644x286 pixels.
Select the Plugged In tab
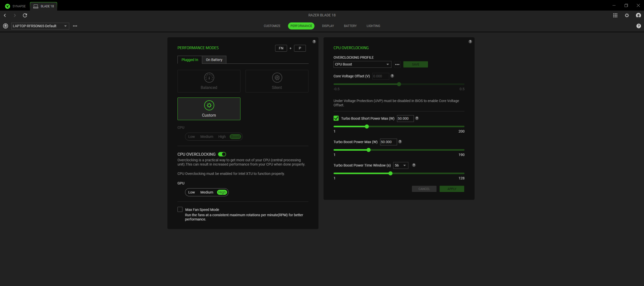[190, 60]
